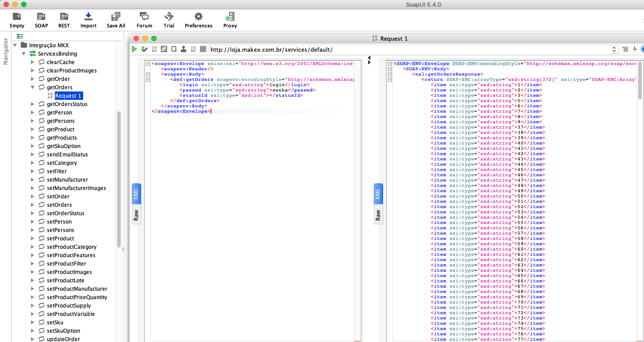Collapse the getOrders tree node
Screen dimensions: 644x342
(x=33, y=87)
